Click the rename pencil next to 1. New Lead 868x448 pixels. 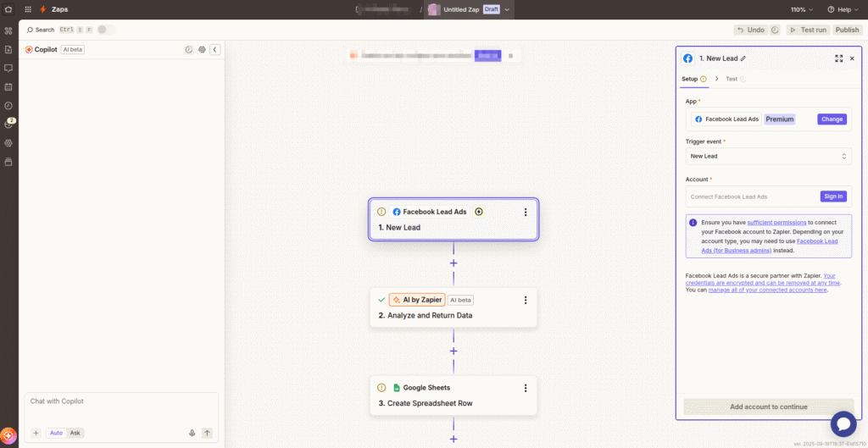click(743, 58)
